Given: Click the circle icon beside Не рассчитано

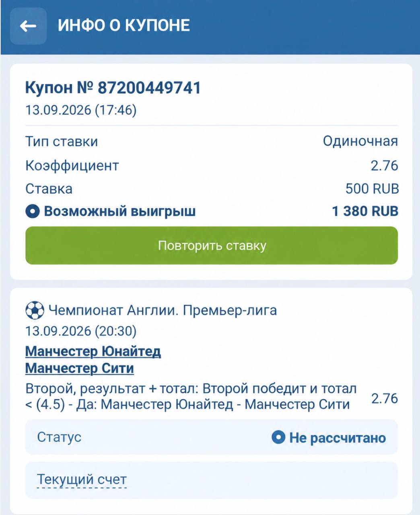Looking at the screenshot, I should [x=278, y=437].
